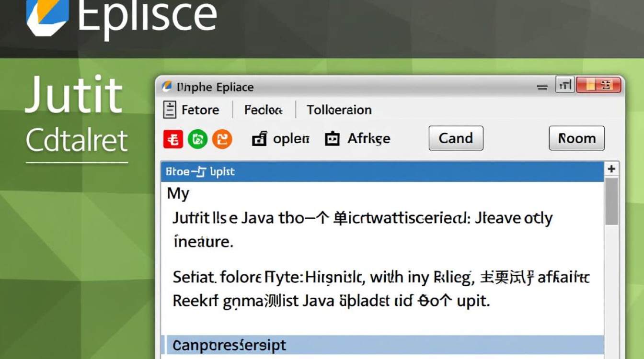644x359 pixels.
Task: Select the highlighted Canporessersipt row
Action: [382, 345]
